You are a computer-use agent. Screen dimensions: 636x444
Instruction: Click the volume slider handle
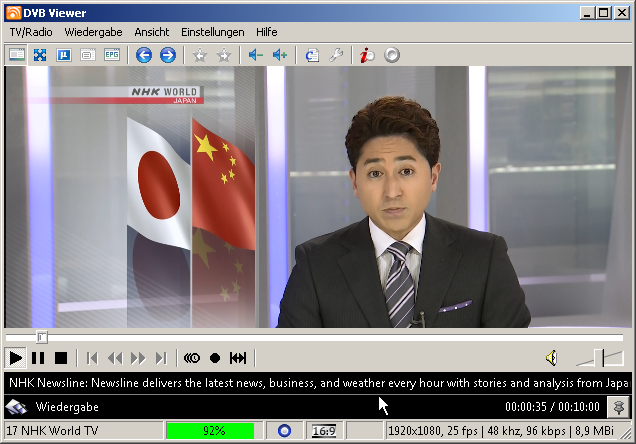click(603, 358)
